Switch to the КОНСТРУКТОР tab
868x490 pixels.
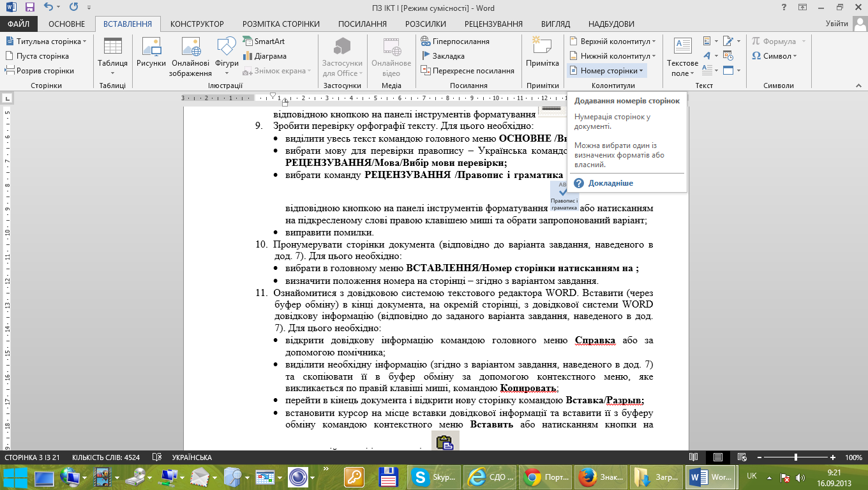(197, 24)
